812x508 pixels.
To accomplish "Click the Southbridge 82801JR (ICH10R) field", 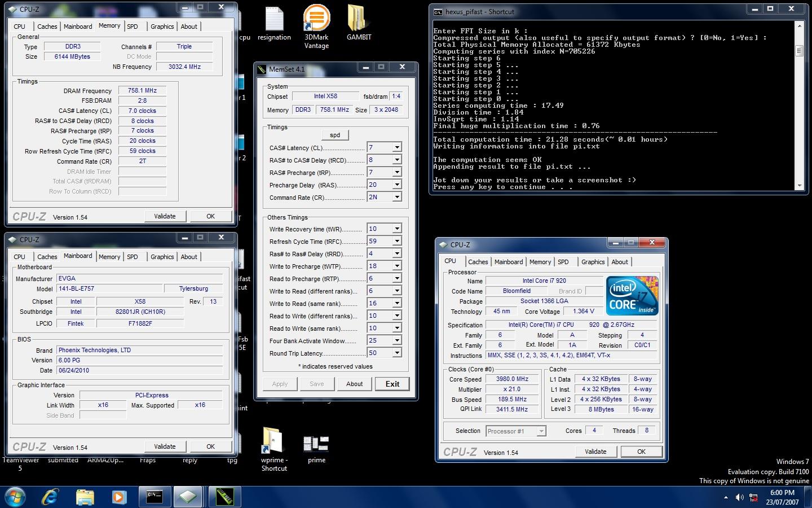I will 140,312.
